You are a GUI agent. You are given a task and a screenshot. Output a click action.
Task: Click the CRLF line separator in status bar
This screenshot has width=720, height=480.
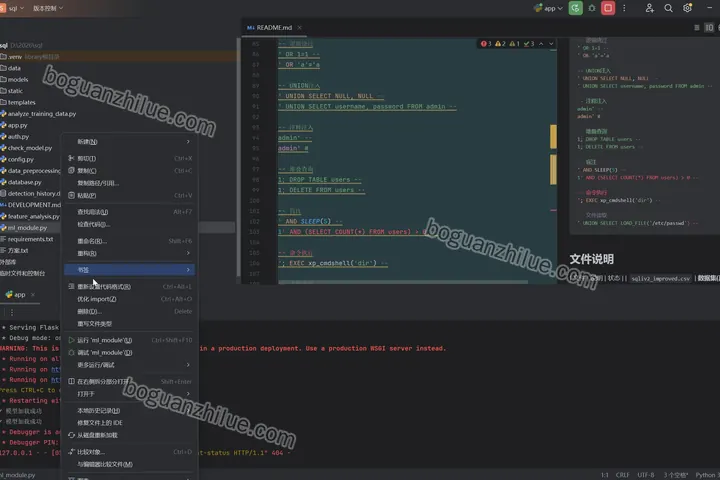click(622, 474)
